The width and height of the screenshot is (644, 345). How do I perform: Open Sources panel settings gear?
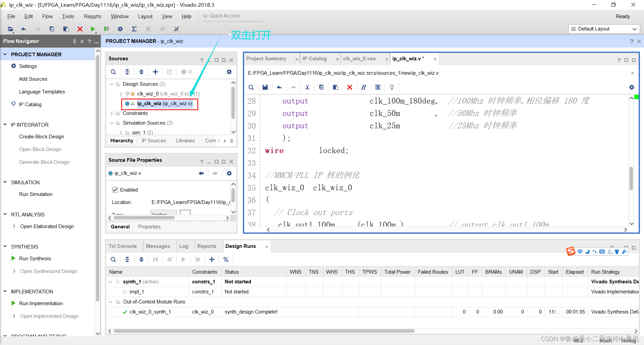pos(229,72)
